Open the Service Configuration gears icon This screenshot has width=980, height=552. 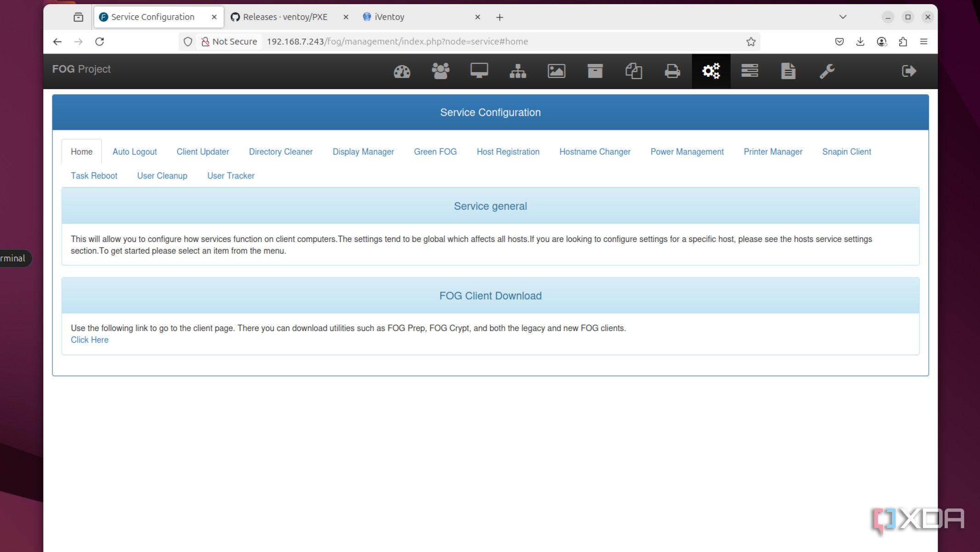[x=711, y=71]
